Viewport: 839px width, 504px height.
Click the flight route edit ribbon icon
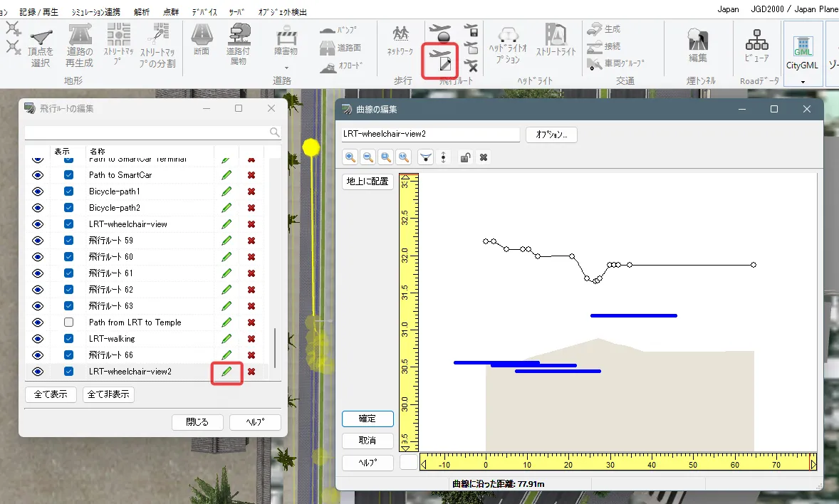pos(439,61)
